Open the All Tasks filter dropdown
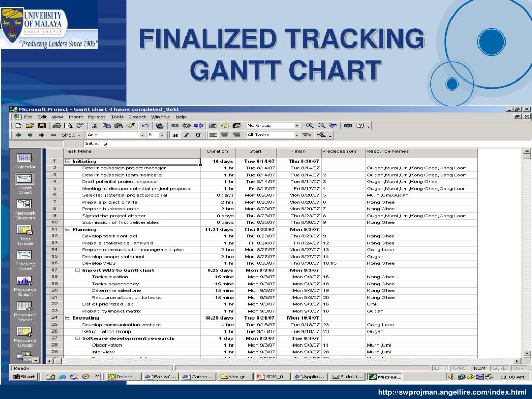This screenshot has height=399, width=532. tap(297, 135)
